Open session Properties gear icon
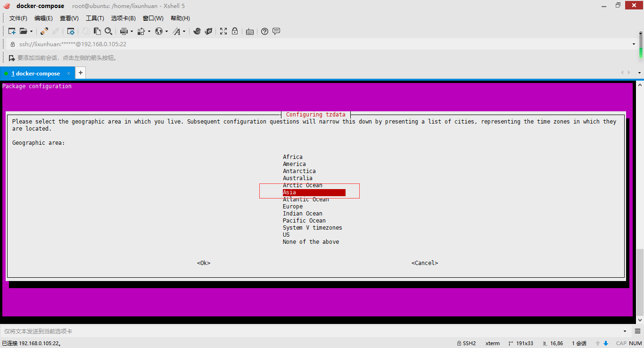The width and height of the screenshot is (644, 348). 71,31
